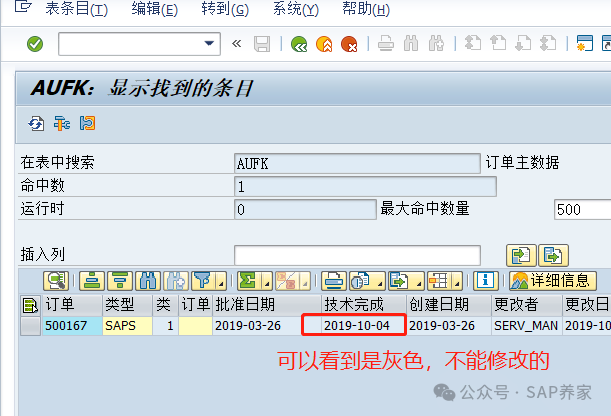Open a new session window icon
This screenshot has width=611, height=416.
(x=585, y=43)
